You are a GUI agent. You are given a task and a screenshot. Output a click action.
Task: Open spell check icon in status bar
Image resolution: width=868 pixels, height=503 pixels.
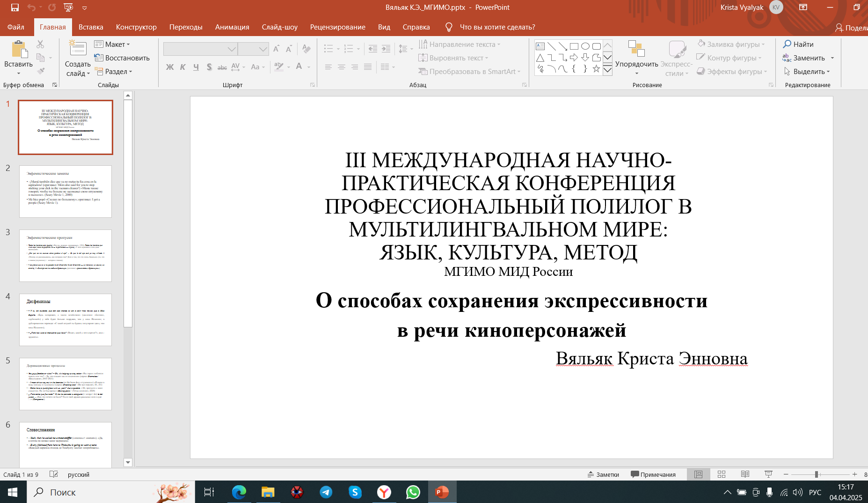(x=54, y=474)
